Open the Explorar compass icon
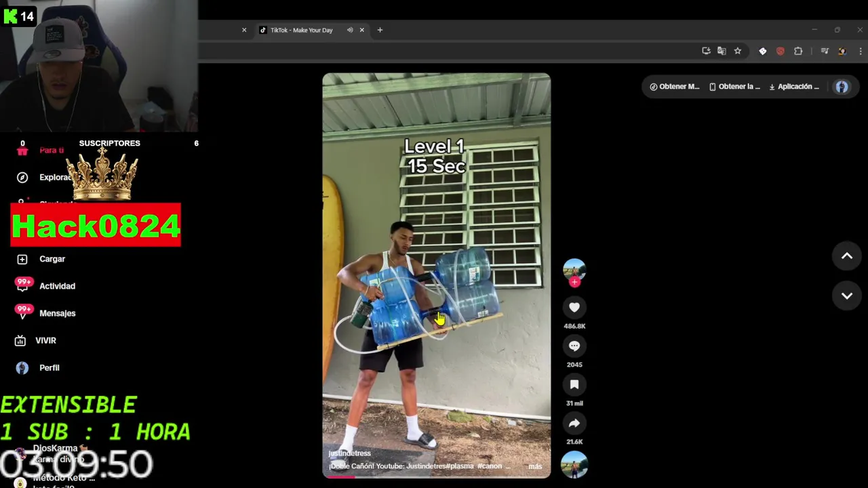Screen dimensions: 868x488 (22, 178)
